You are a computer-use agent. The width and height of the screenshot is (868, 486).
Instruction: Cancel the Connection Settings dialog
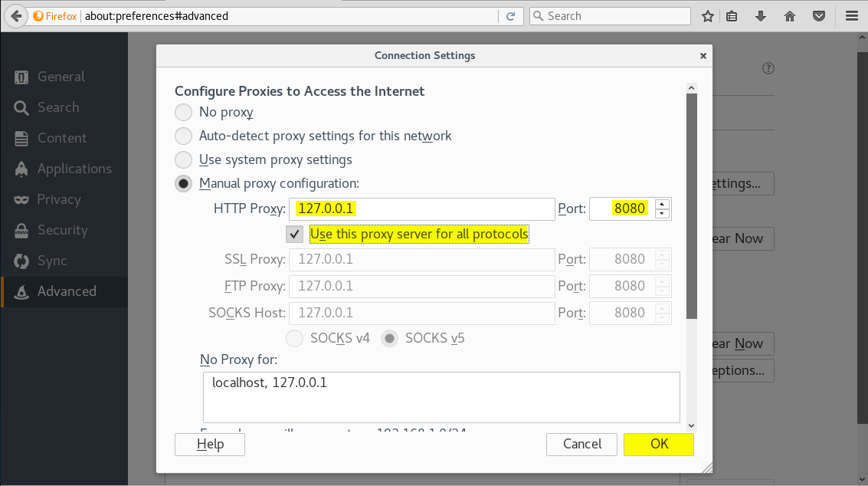(x=582, y=444)
